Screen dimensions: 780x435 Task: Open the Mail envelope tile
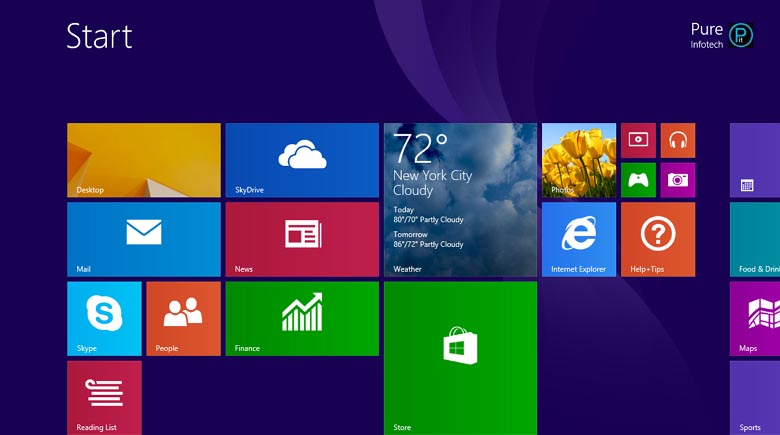[144, 239]
